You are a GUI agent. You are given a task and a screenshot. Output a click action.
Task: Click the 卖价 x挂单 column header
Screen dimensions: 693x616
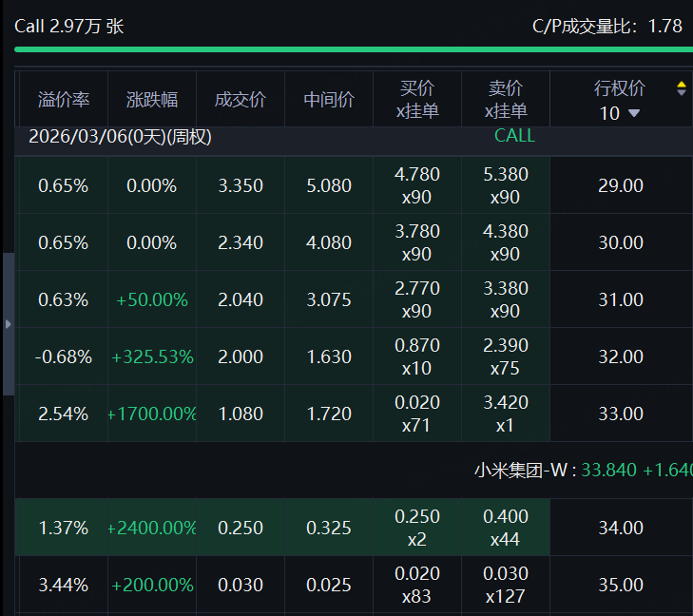(x=506, y=100)
